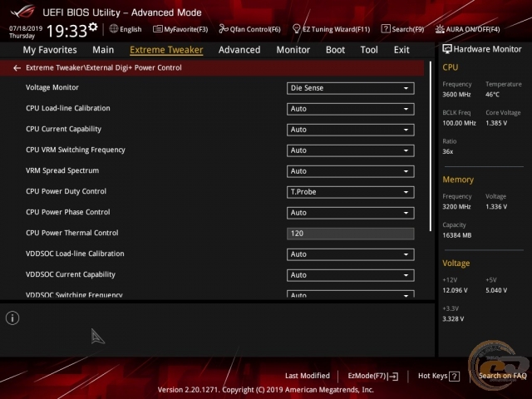Switch to Tool tab
Screen dimensions: 532x399
click(369, 50)
